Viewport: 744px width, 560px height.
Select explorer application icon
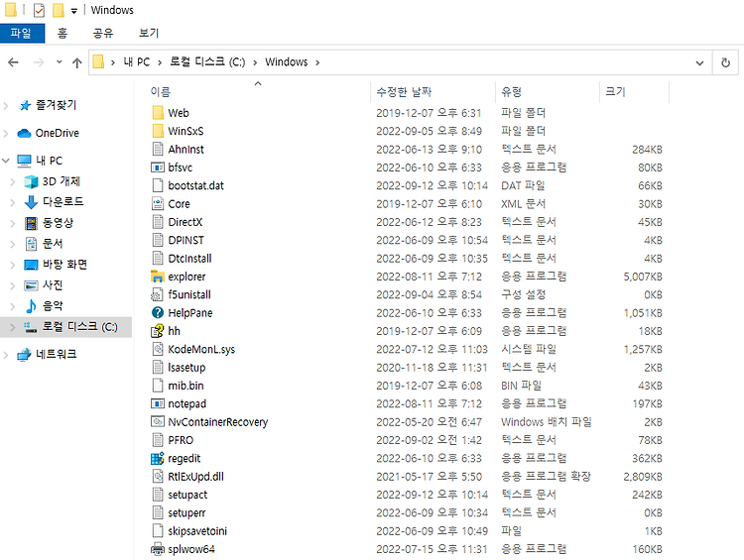(x=158, y=277)
